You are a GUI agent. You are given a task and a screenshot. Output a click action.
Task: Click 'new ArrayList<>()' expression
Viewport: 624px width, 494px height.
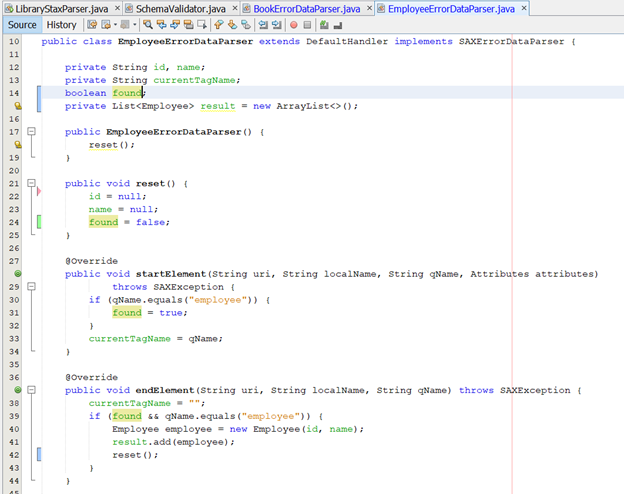[302, 106]
